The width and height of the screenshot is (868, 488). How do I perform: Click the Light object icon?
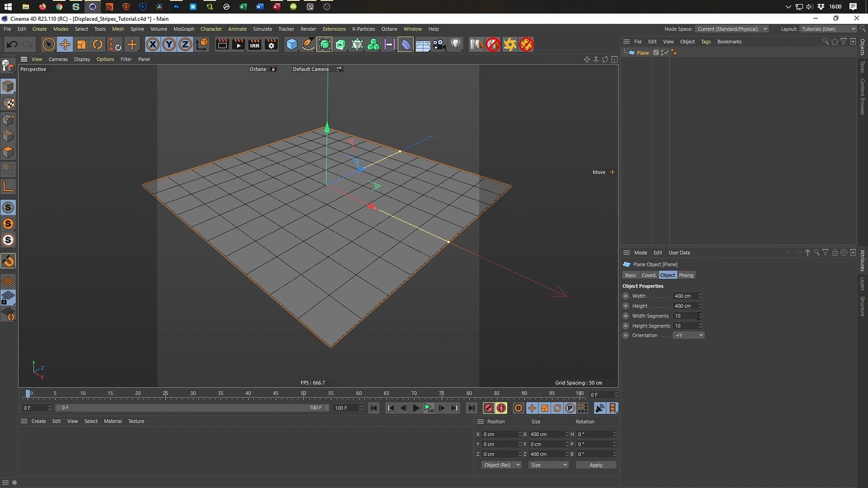click(456, 45)
